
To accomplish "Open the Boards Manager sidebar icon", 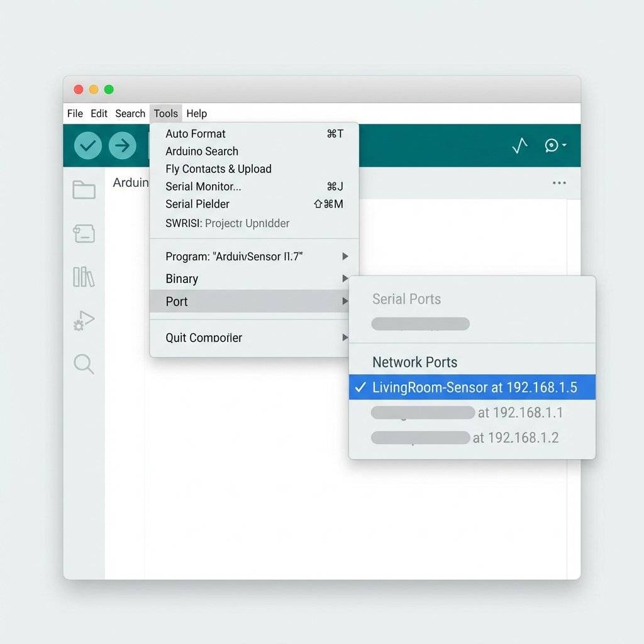I will 84,233.
